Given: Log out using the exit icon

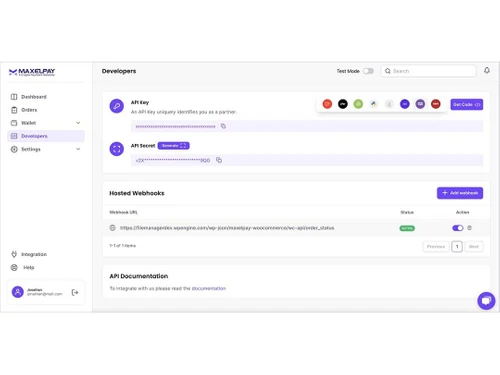Looking at the screenshot, I should [x=75, y=292].
